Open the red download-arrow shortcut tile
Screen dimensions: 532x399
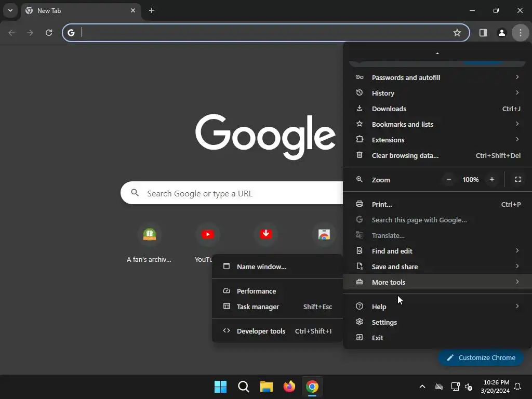point(265,234)
